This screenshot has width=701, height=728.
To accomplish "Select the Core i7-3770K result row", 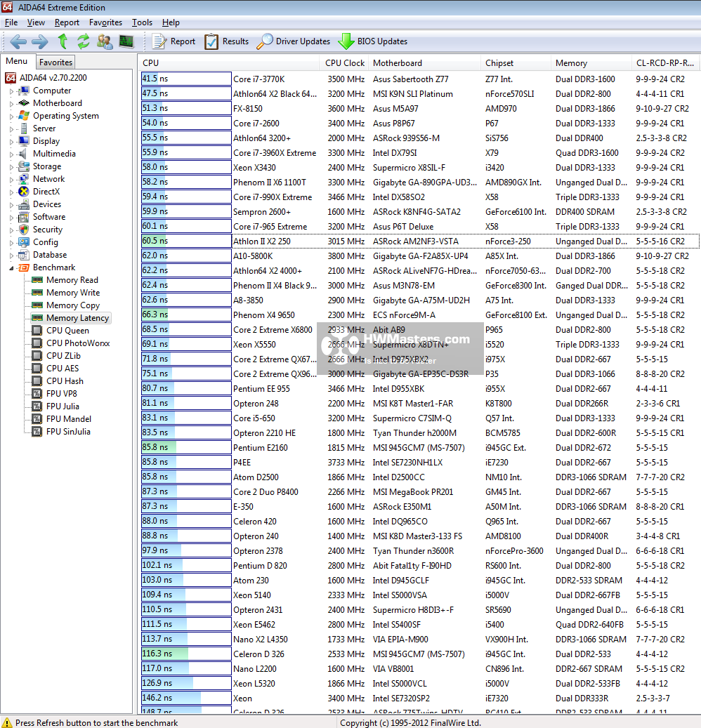I will (x=419, y=79).
